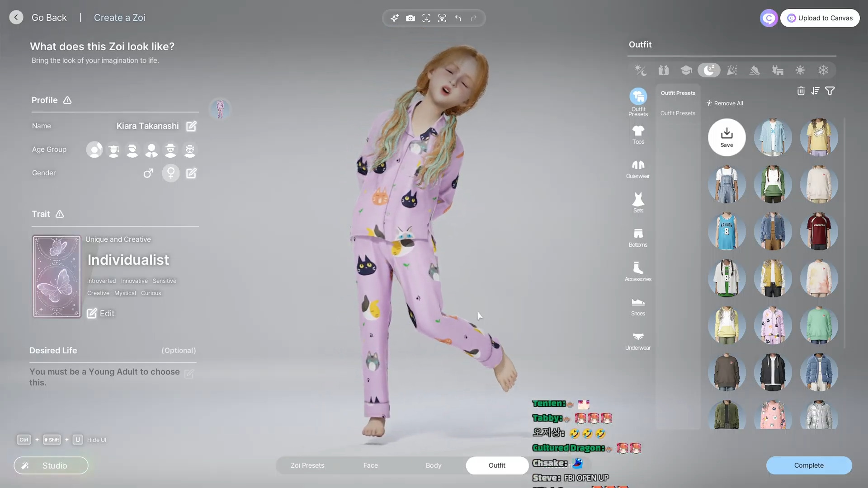Select the school graduation cap outfit category
Screen dimensions: 868x488
[686, 70]
